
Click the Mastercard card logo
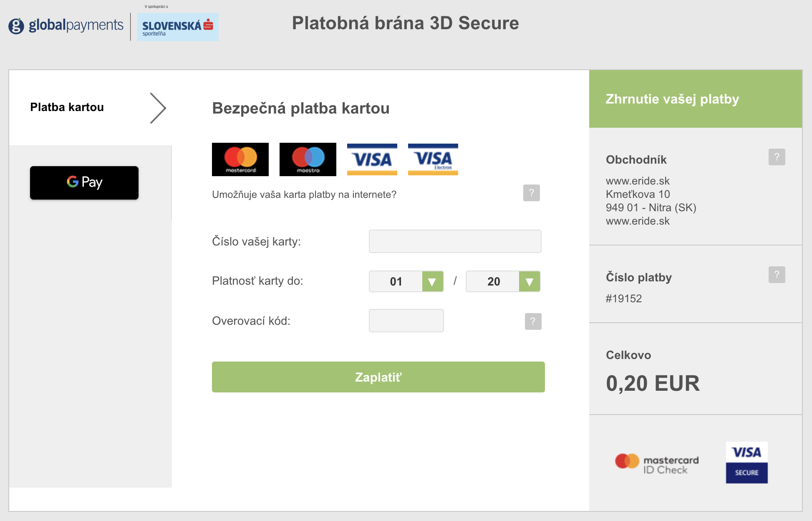tap(240, 159)
